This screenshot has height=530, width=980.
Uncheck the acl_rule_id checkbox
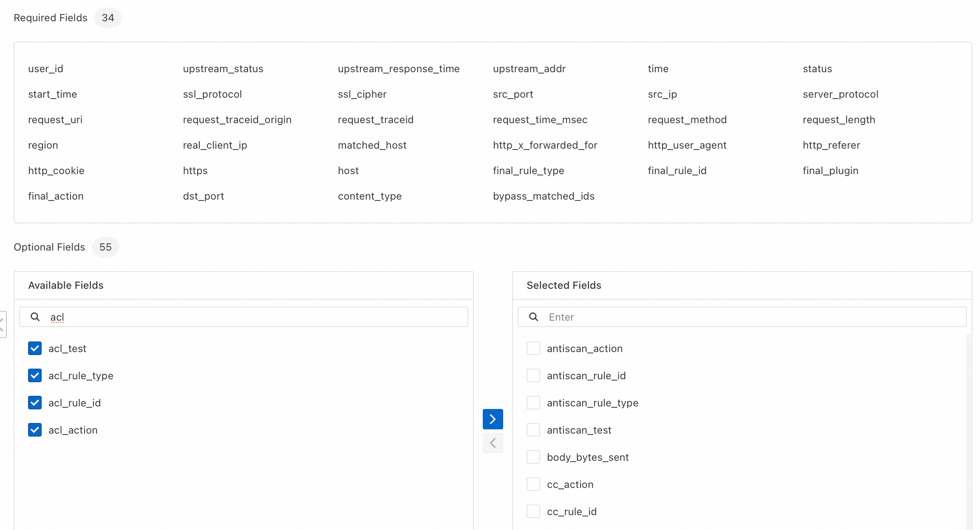(x=35, y=403)
